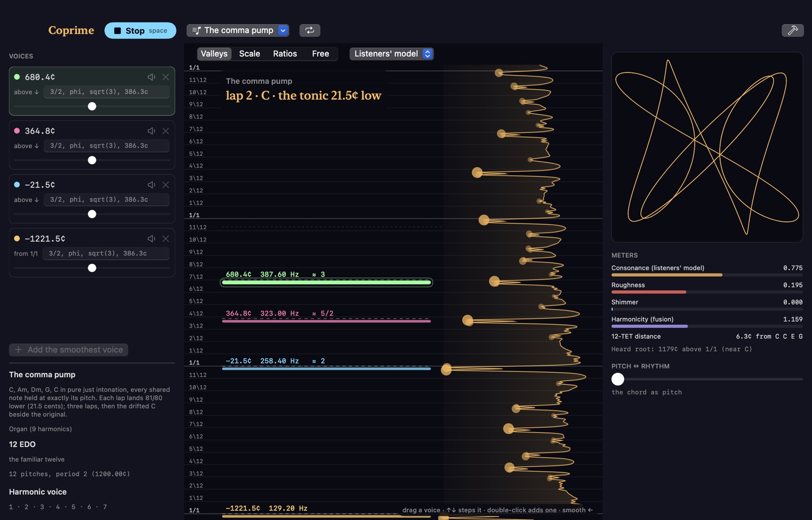Mute the −21.5¢ voice speaker icon
The width and height of the screenshot is (812, 520).
tap(151, 185)
